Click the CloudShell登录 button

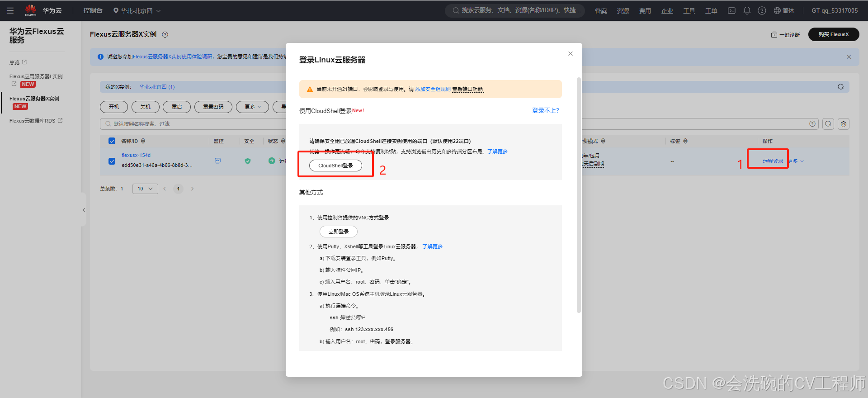(335, 166)
